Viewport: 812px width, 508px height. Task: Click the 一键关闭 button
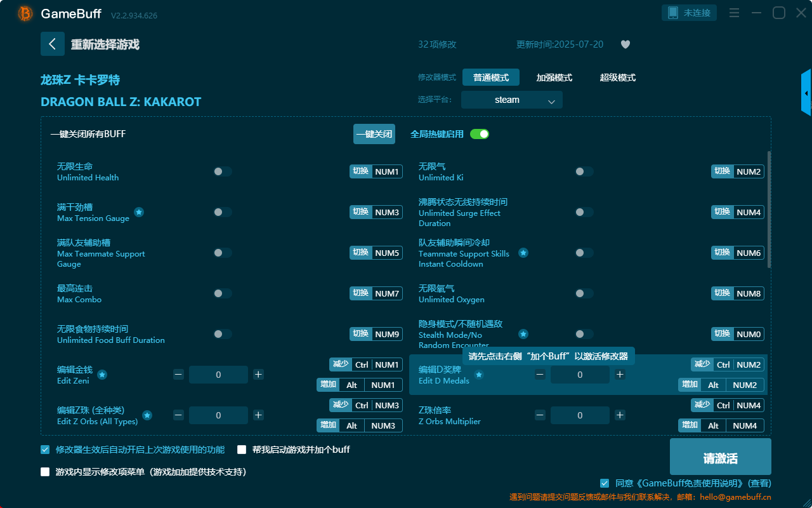[374, 134]
